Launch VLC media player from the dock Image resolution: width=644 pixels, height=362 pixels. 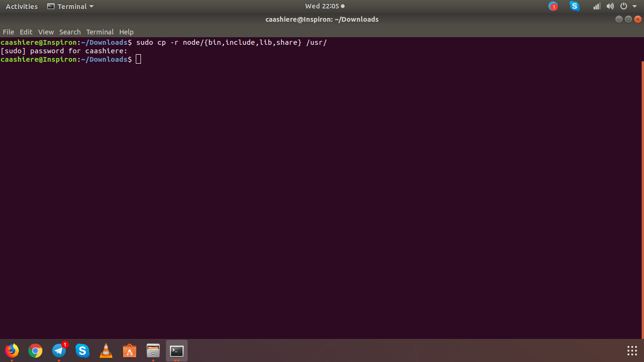pos(106,351)
